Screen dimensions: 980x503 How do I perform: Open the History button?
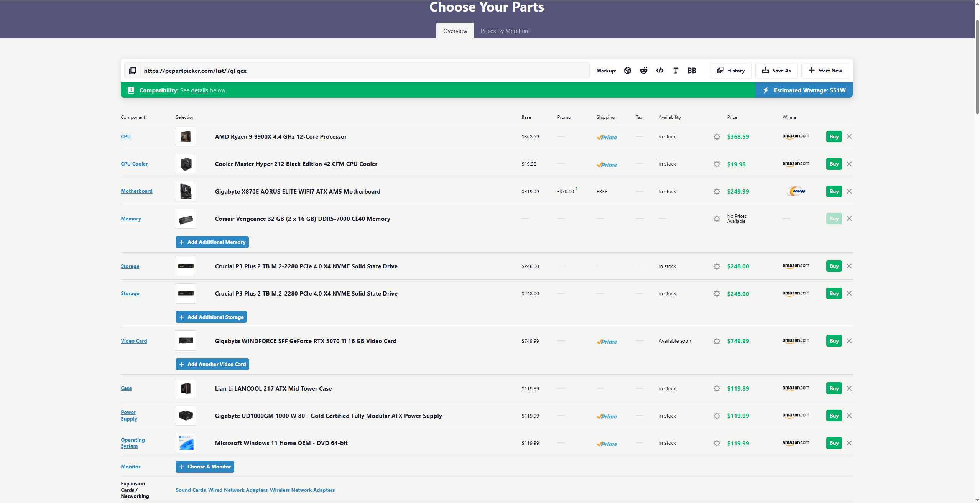[x=731, y=71]
